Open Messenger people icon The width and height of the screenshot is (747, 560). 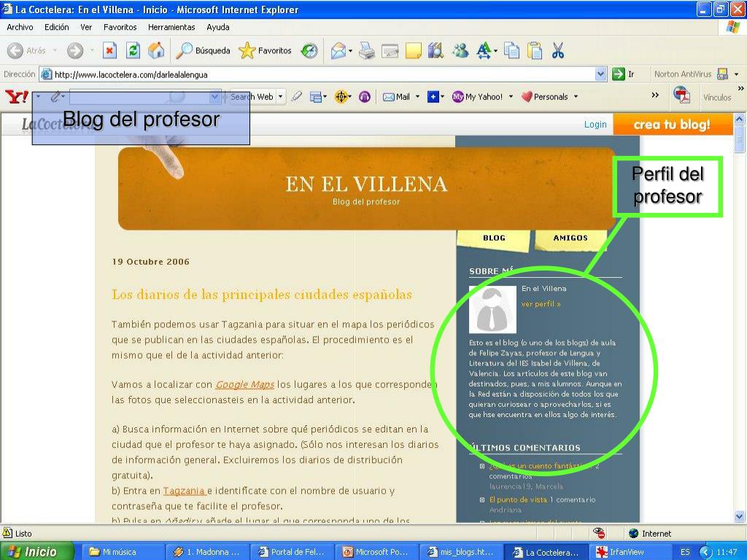pos(460,50)
